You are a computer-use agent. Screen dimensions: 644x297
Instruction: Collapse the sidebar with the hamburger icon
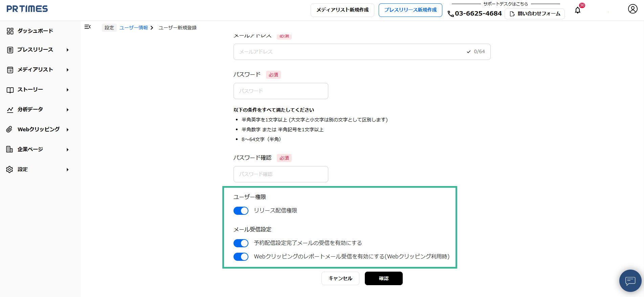pos(87,27)
